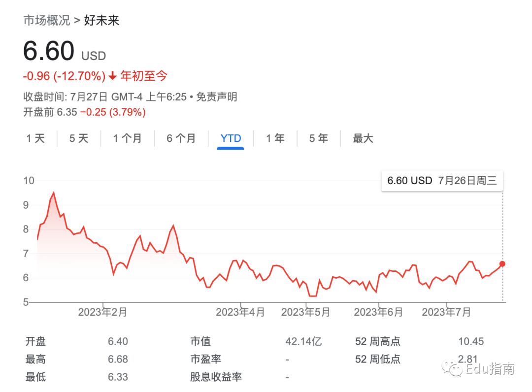Click the 开盘 label
532x392 pixels.
(x=35, y=341)
